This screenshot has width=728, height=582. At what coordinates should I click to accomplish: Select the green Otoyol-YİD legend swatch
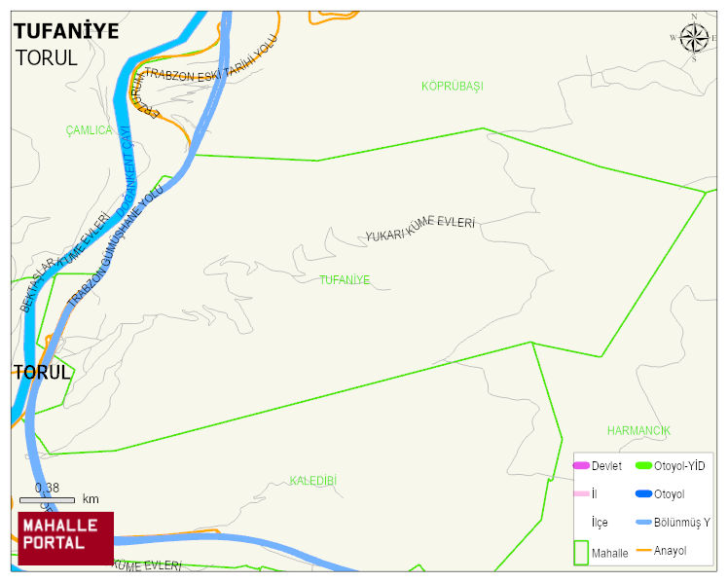pos(643,466)
